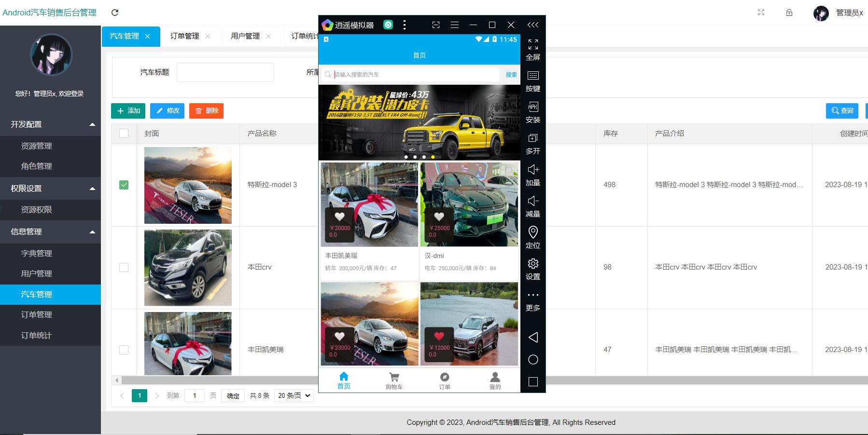
Task: Click the page refresh icon in header
Action: [115, 13]
